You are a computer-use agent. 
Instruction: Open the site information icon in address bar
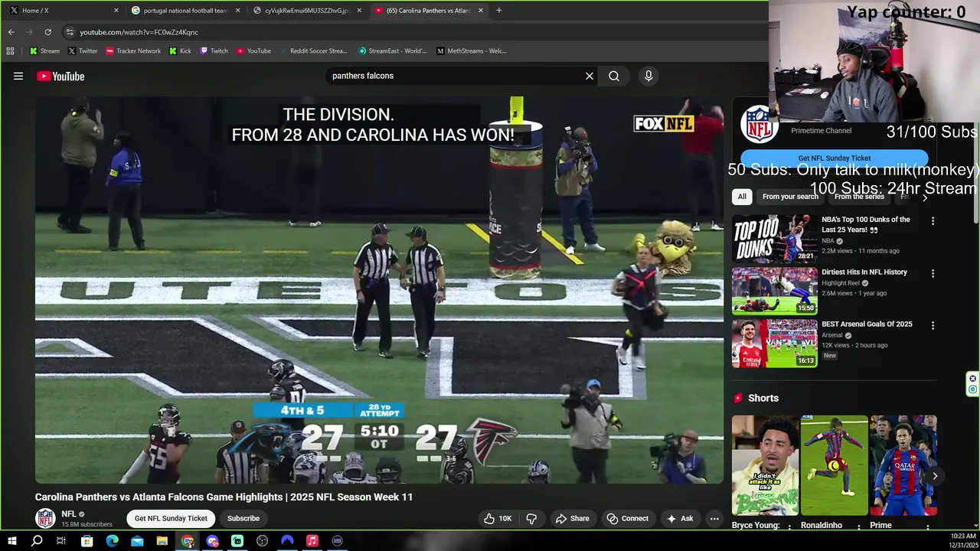click(x=70, y=32)
